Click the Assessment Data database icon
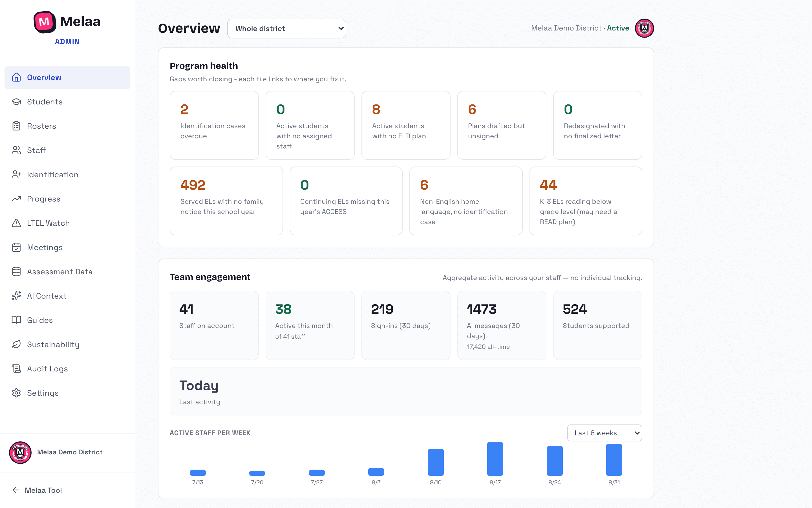Image resolution: width=812 pixels, height=508 pixels. click(x=16, y=271)
